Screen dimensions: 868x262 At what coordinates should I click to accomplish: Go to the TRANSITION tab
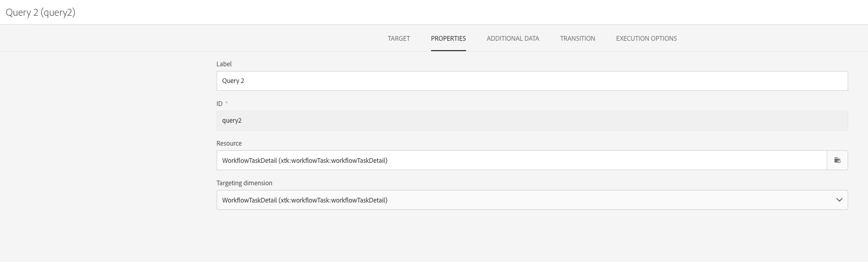point(577,39)
